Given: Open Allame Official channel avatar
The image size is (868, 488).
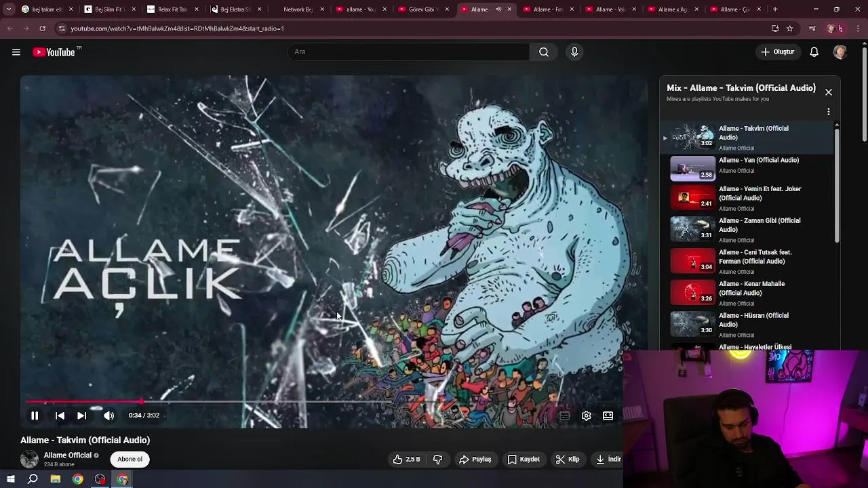Looking at the screenshot, I should pyautogui.click(x=29, y=459).
